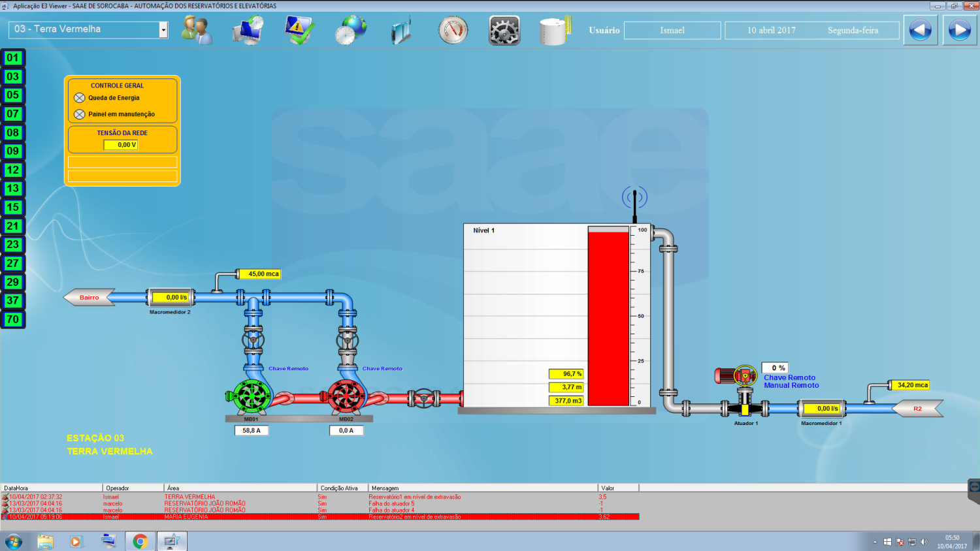
Task: Click the reservoir tank toolbar icon
Action: (x=555, y=30)
